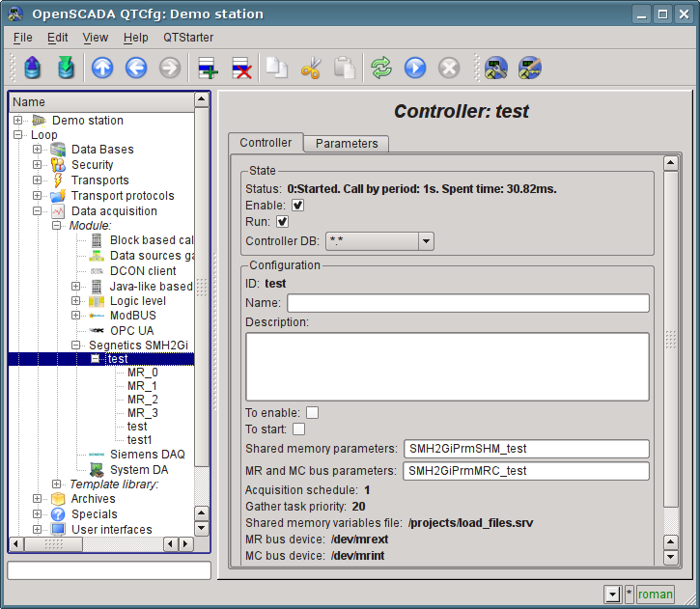Expand the Archives tree node
Viewport: 700px width, 609px height.
pos(37,499)
